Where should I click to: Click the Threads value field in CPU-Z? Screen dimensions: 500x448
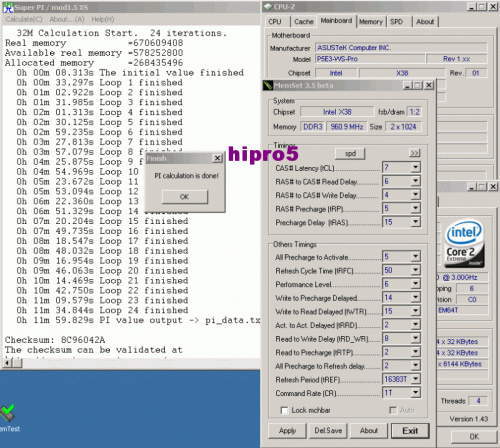pyautogui.click(x=478, y=401)
